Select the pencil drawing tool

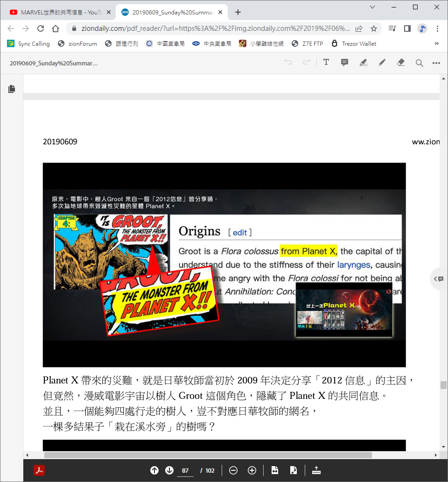tap(382, 63)
